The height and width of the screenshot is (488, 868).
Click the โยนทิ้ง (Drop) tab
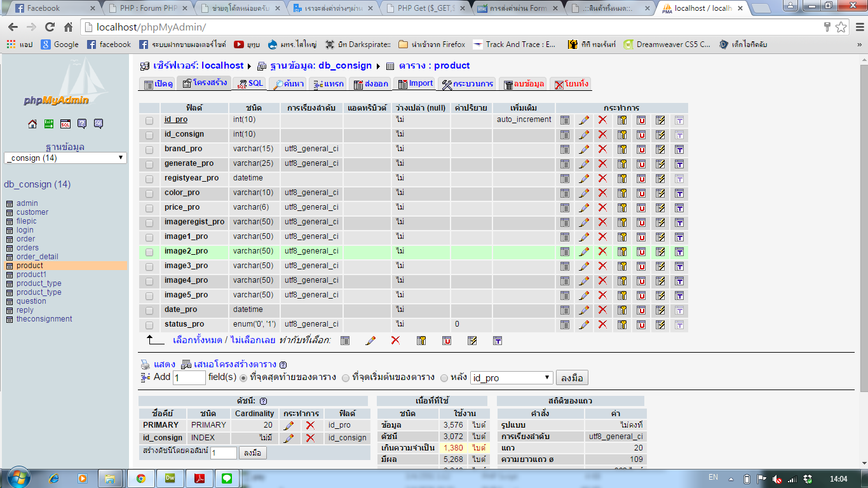tap(571, 84)
